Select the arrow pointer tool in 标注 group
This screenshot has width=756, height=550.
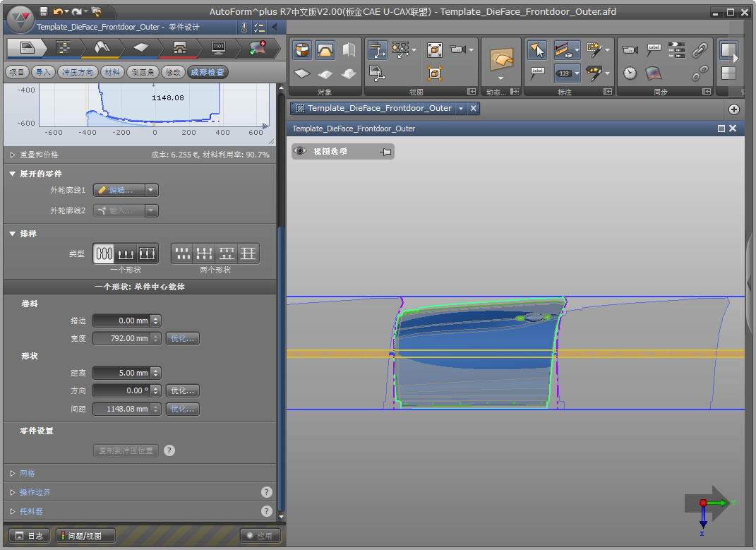537,49
